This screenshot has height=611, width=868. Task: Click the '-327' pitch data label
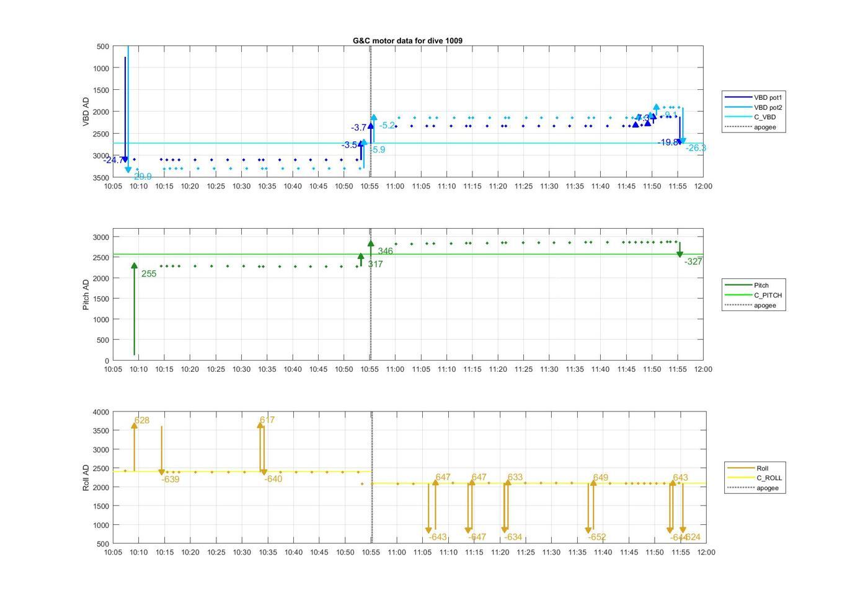point(693,262)
